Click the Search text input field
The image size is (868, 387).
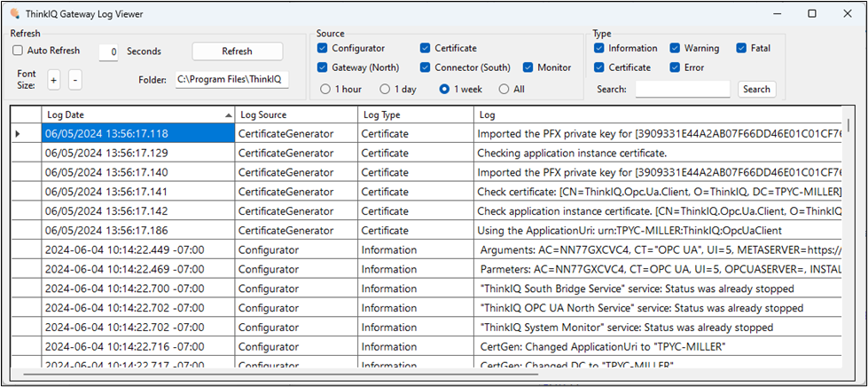point(683,89)
